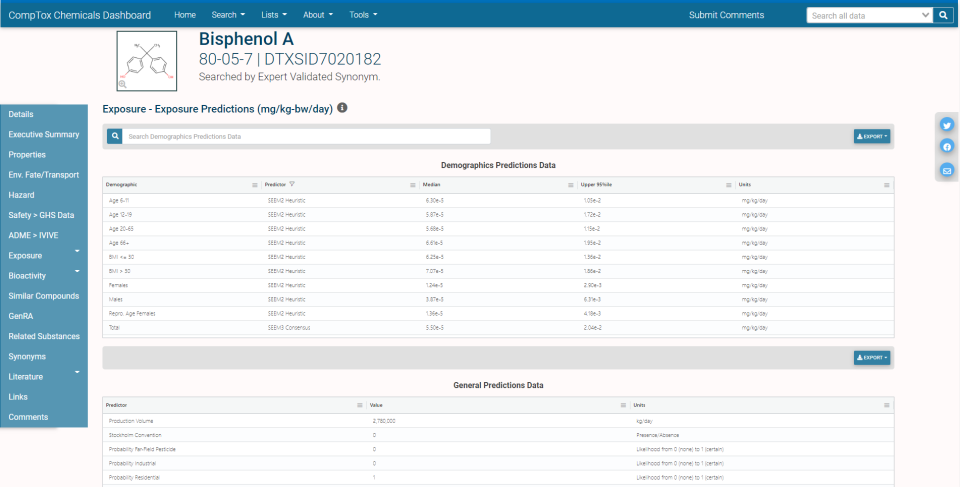Click the Facebook share icon
Viewport: 960px width, 487px height.
pos(946,147)
